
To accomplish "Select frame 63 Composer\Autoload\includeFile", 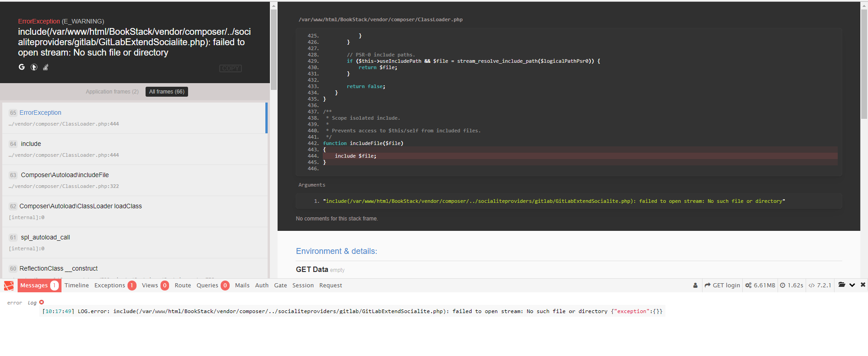I will tap(134, 180).
